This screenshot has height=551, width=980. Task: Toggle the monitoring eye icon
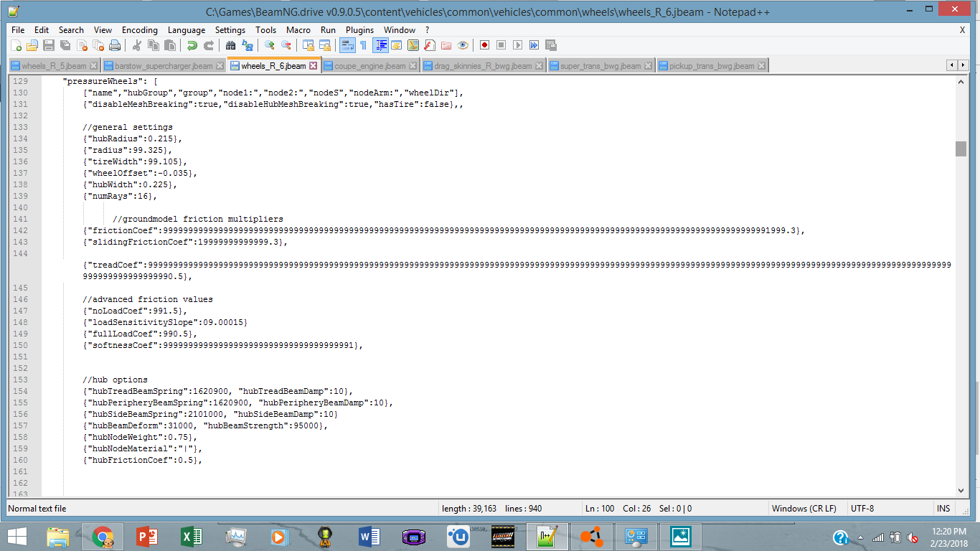pyautogui.click(x=463, y=45)
